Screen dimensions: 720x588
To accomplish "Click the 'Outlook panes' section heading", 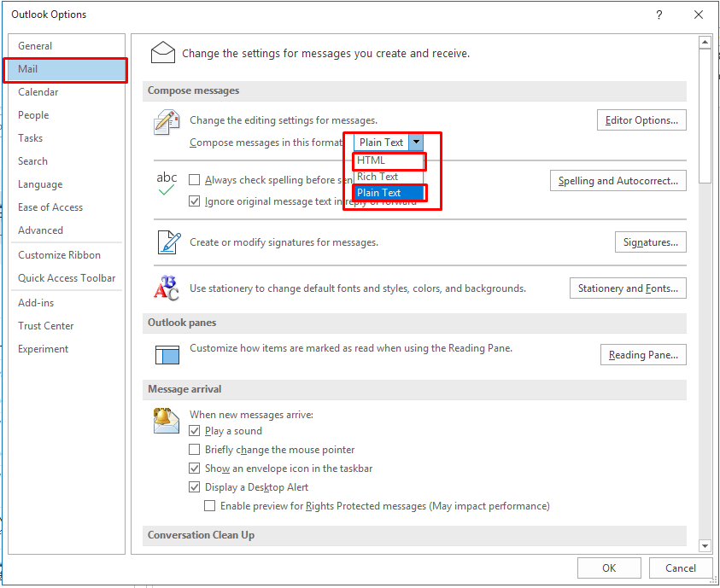I will [182, 323].
